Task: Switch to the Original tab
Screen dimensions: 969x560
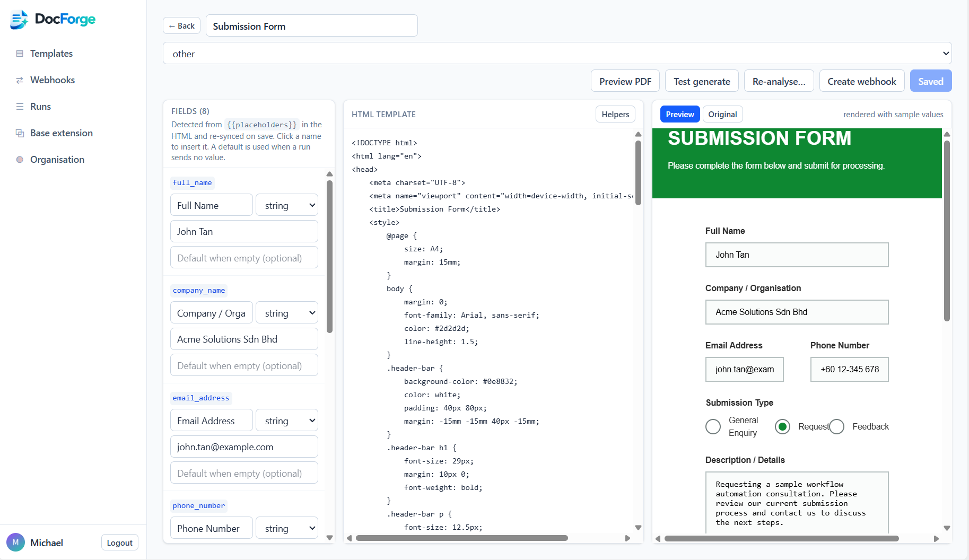Action: point(722,114)
